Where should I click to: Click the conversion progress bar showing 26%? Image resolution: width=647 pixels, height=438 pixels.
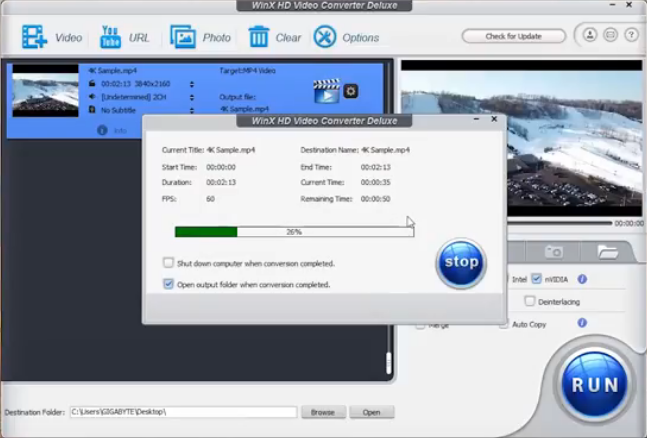coord(294,232)
